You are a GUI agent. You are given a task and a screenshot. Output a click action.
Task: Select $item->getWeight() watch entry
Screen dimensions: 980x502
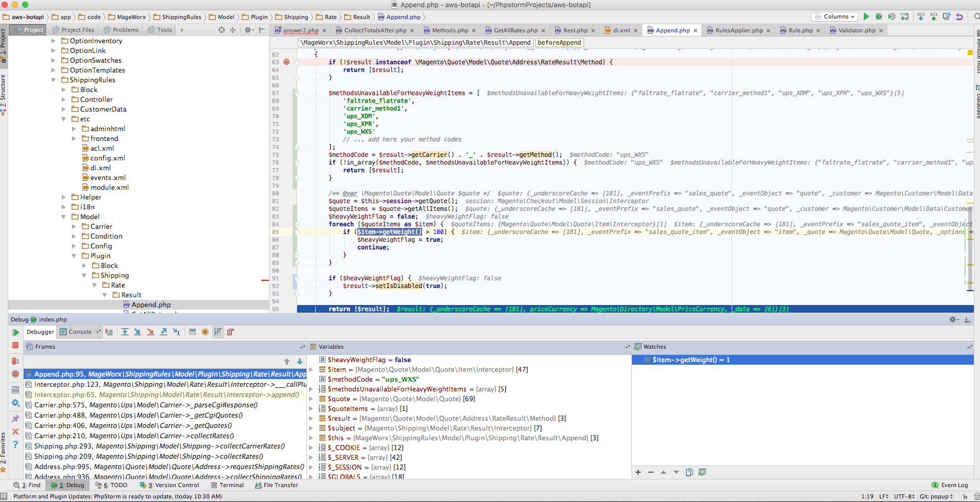pyautogui.click(x=802, y=360)
